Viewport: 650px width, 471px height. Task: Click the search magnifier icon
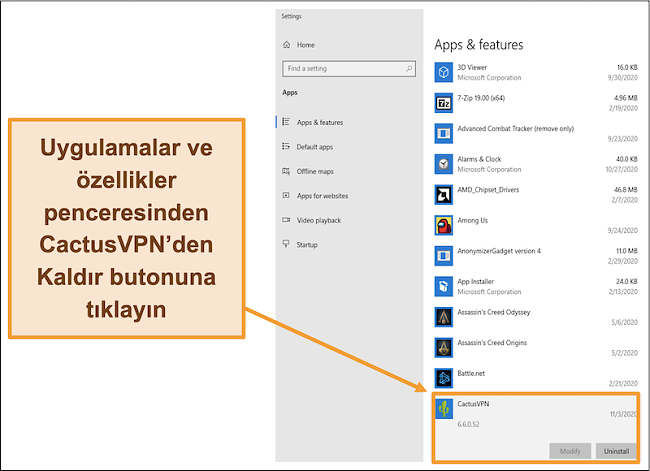tap(409, 68)
